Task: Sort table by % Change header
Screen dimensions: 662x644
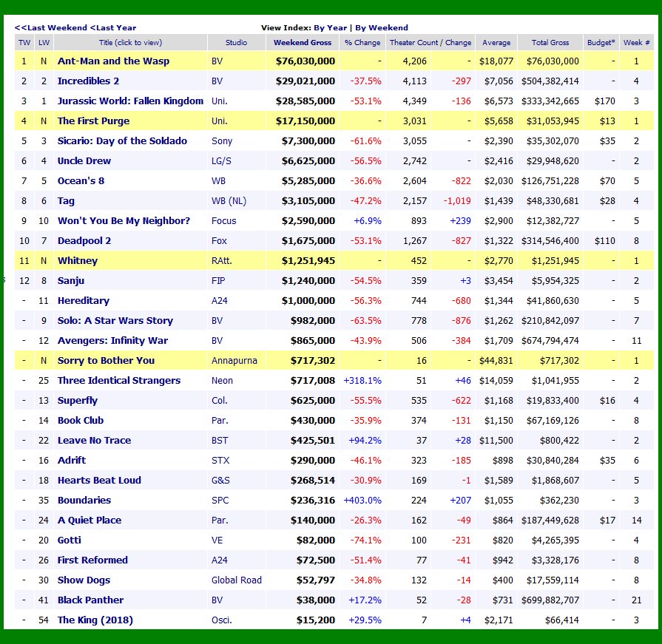Action: pyautogui.click(x=362, y=43)
